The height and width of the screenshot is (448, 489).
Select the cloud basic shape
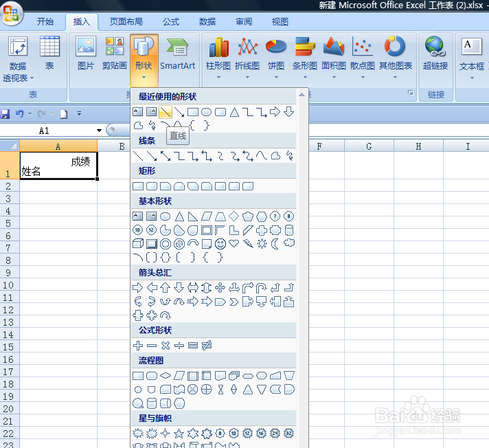tap(288, 243)
